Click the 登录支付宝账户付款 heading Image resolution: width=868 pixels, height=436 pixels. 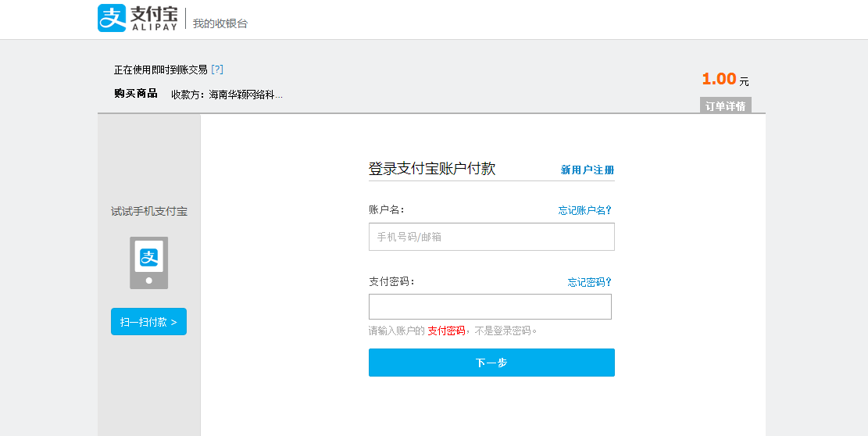(x=432, y=169)
